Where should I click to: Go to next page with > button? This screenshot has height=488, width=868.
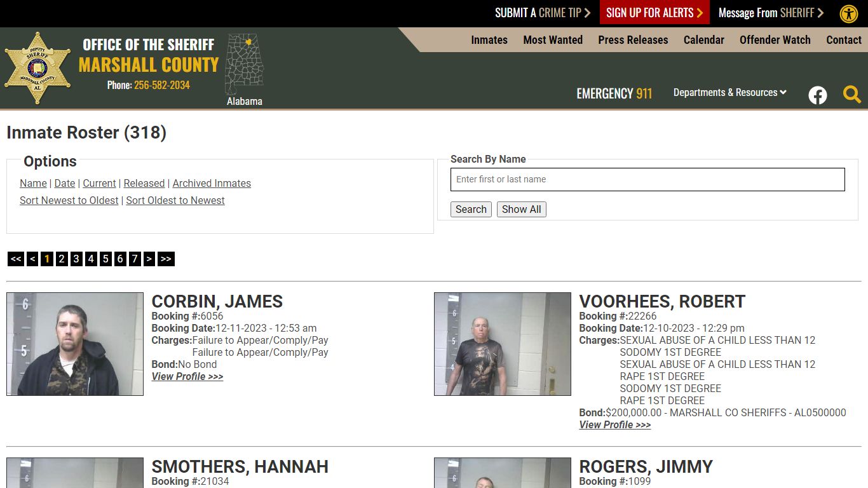(149, 259)
